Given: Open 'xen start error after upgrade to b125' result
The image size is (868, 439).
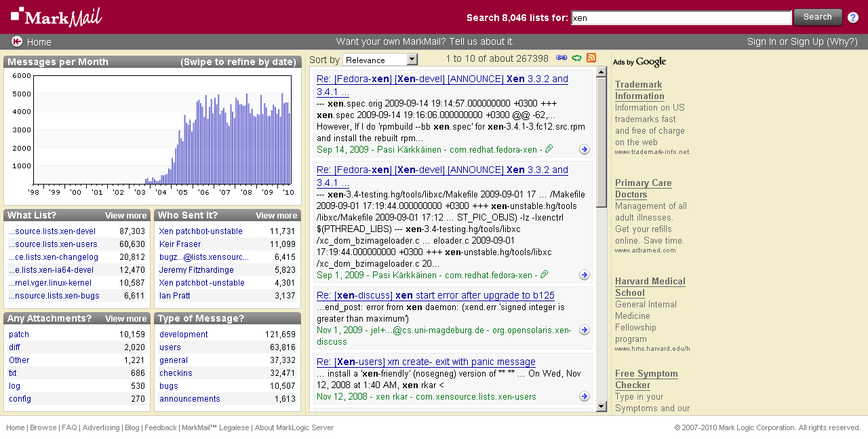Looking at the screenshot, I should pyautogui.click(x=435, y=295).
